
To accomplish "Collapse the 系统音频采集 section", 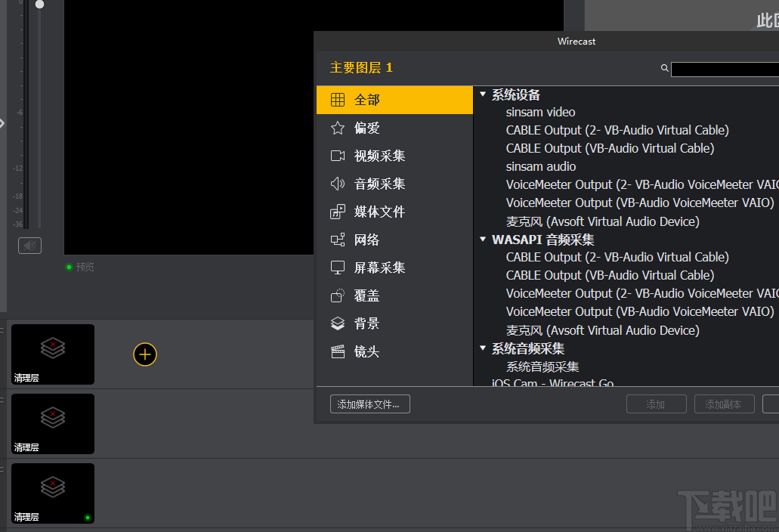I will point(484,348).
